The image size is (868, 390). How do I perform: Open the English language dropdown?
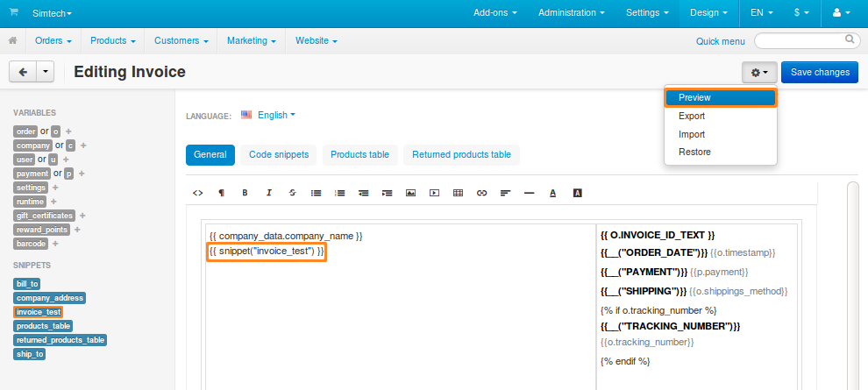coord(277,115)
